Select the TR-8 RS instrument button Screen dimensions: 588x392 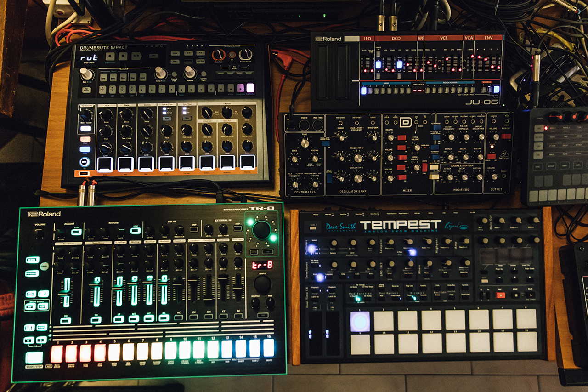click(x=164, y=318)
